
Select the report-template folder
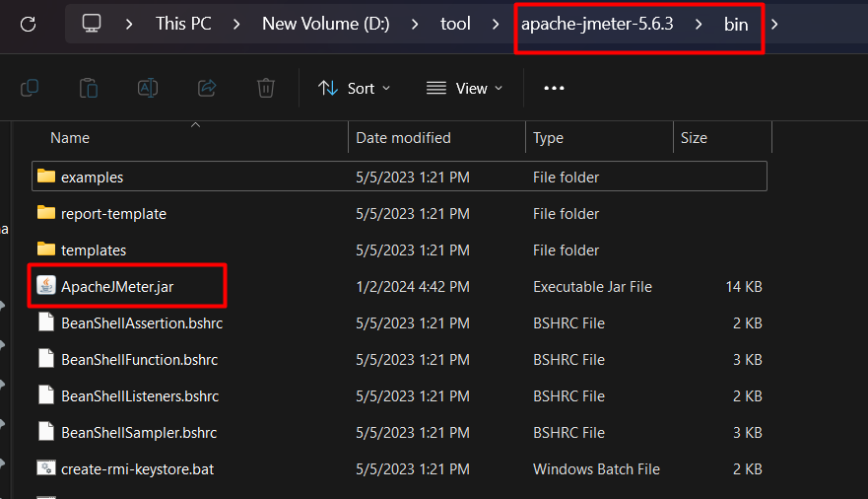pos(113,214)
